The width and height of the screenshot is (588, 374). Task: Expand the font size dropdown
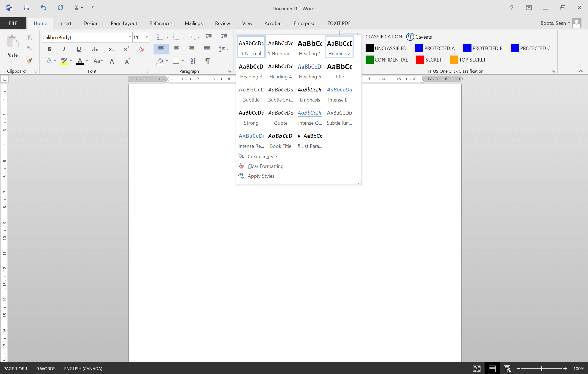pyautogui.click(x=146, y=37)
